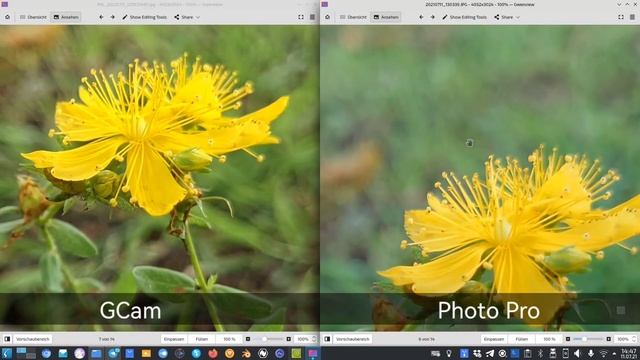
Task: Open clipboard tray icon
Action: click(528, 353)
